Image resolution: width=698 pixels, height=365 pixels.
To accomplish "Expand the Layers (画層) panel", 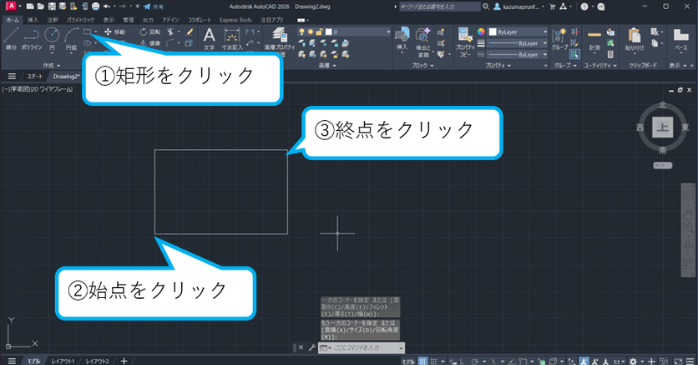I will click(x=327, y=65).
